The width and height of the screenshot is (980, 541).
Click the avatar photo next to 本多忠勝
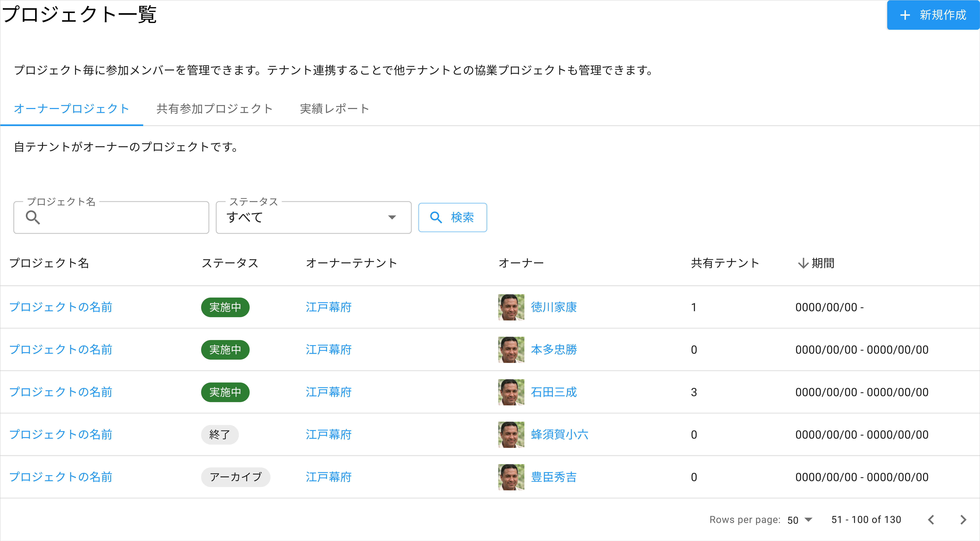click(511, 350)
